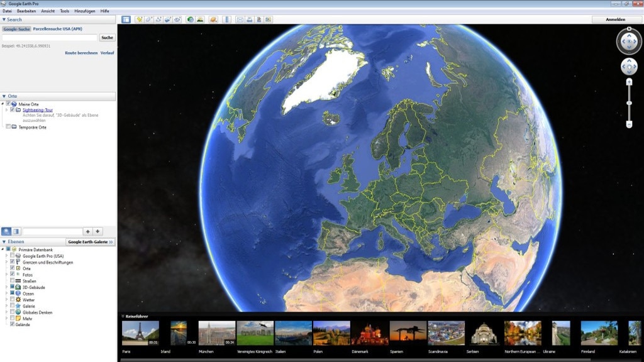644x362 pixels.
Task: Check the Globales Denken layer
Action: click(x=13, y=312)
